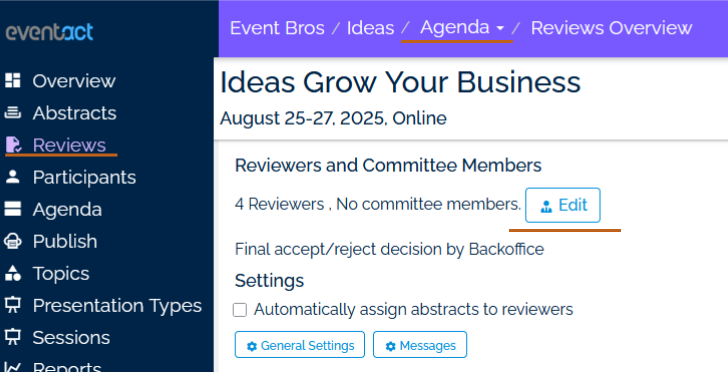Viewport: 728px width, 372px height.
Task: Enable automatically assign abstracts to reviewers
Action: tap(240, 310)
